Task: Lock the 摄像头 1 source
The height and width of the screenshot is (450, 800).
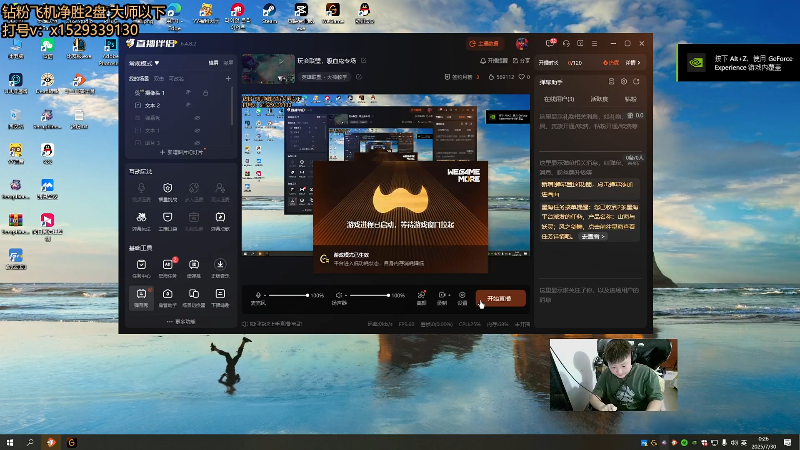Action: (206, 93)
